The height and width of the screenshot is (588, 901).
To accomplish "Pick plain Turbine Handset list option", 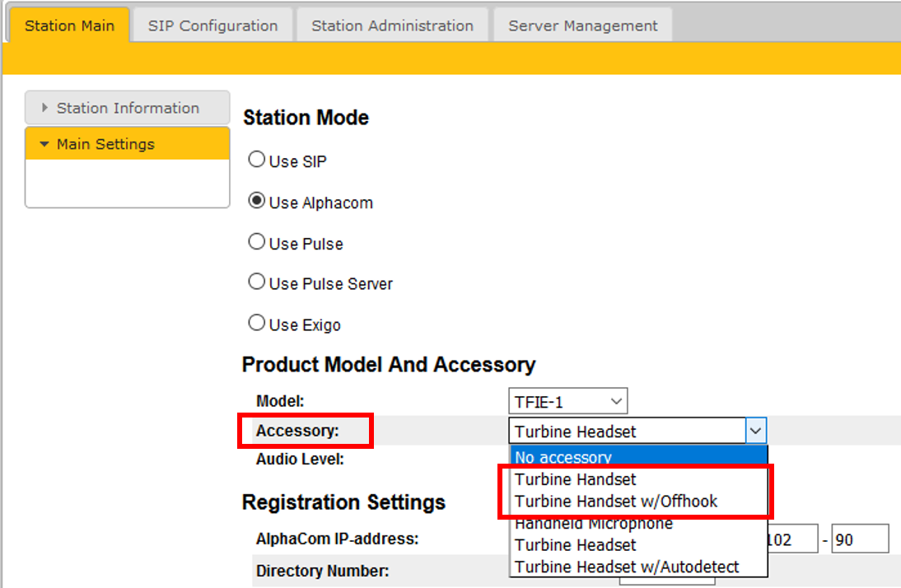I will point(576,478).
